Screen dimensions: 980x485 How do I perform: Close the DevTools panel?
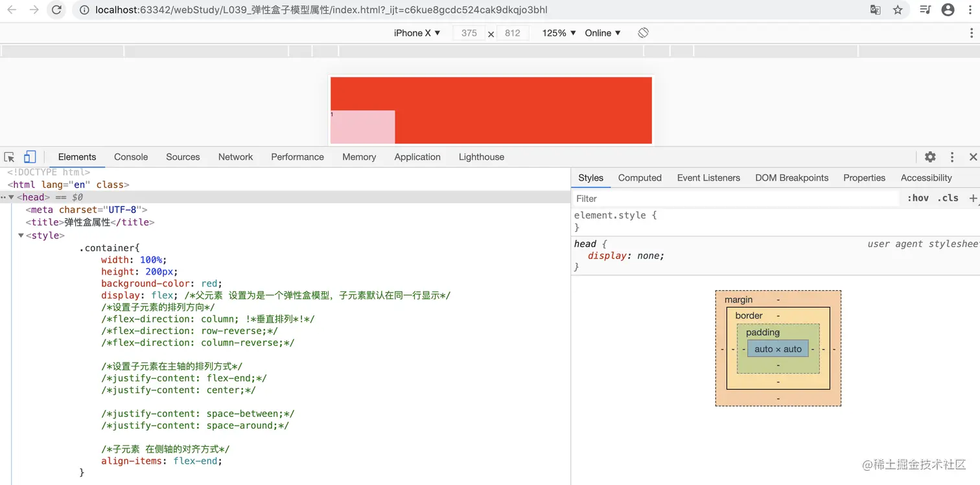click(x=973, y=157)
